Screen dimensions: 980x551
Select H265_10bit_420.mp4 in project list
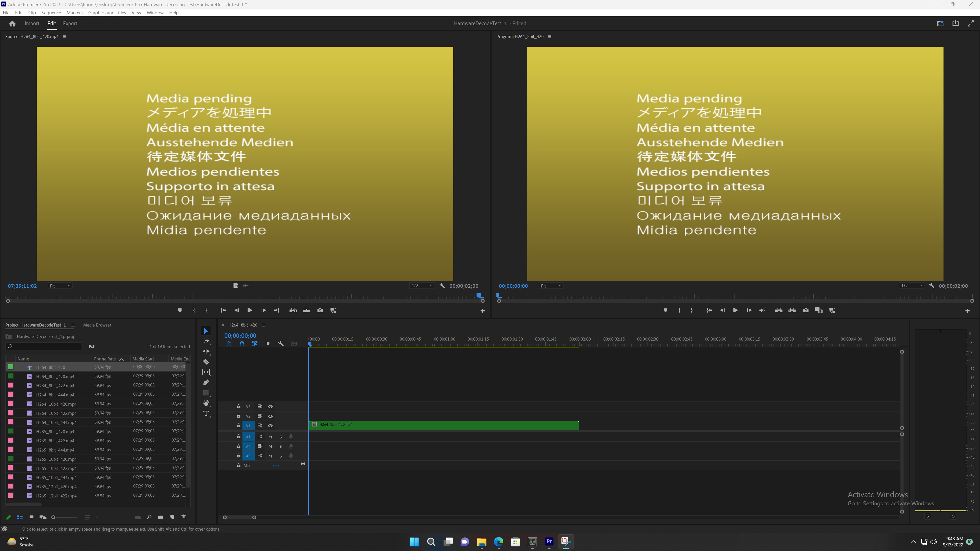pos(56,459)
